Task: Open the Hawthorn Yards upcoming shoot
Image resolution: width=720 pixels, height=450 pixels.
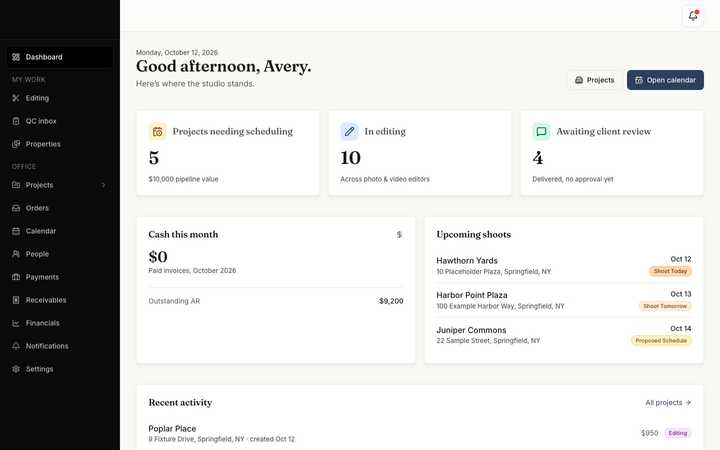Action: pyautogui.click(x=564, y=266)
